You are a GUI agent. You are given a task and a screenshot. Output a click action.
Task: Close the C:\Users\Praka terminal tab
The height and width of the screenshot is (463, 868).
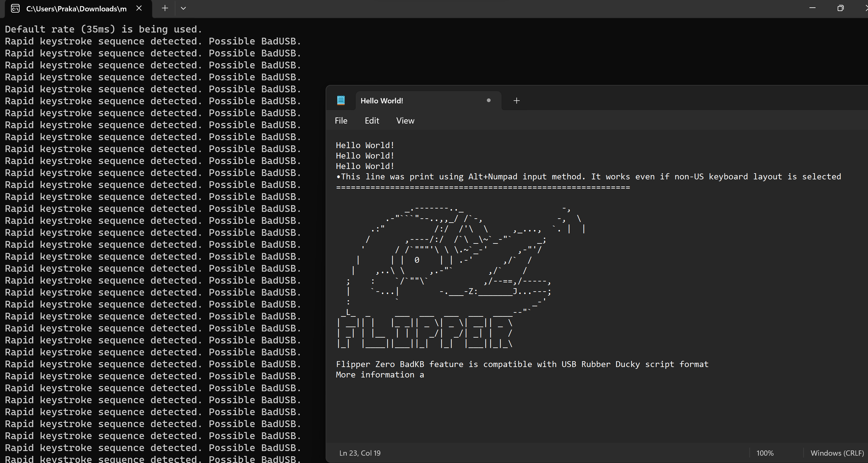[139, 8]
